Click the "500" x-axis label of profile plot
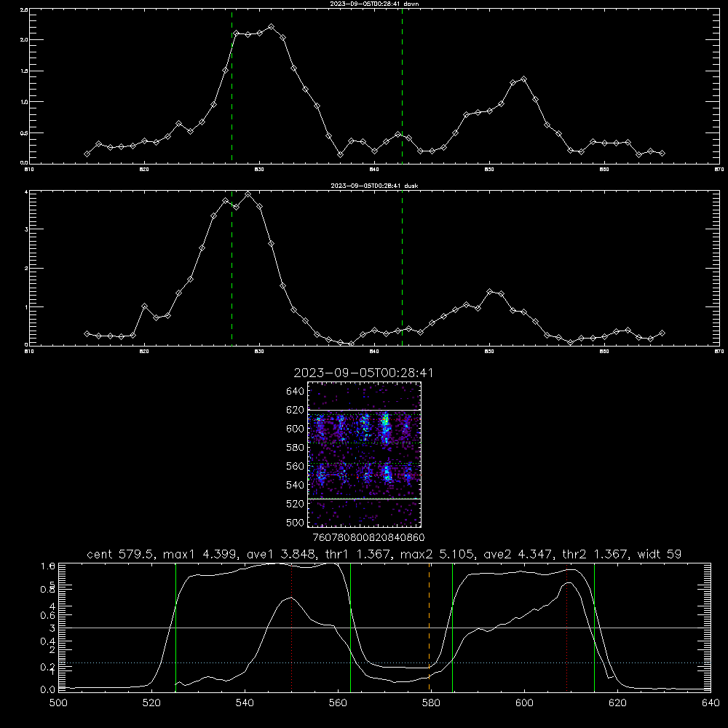Screen dimensions: 728x728 point(58,703)
